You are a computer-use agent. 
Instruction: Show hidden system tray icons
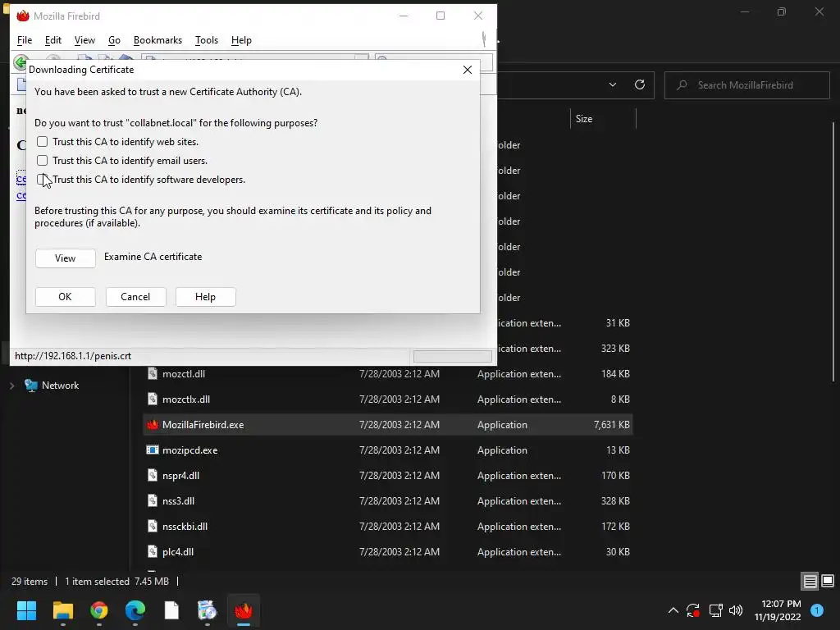point(673,610)
